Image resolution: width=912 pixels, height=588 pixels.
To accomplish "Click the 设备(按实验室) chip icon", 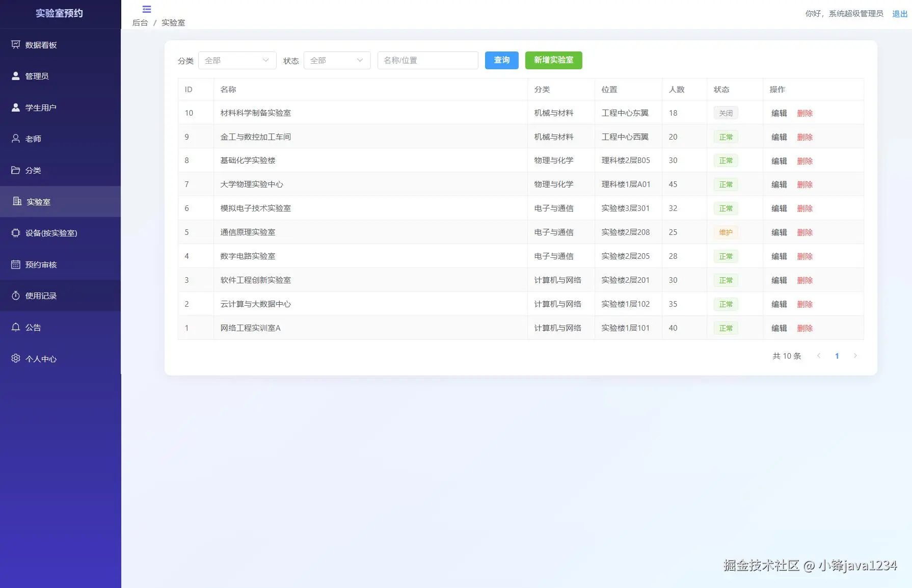I will (x=16, y=233).
